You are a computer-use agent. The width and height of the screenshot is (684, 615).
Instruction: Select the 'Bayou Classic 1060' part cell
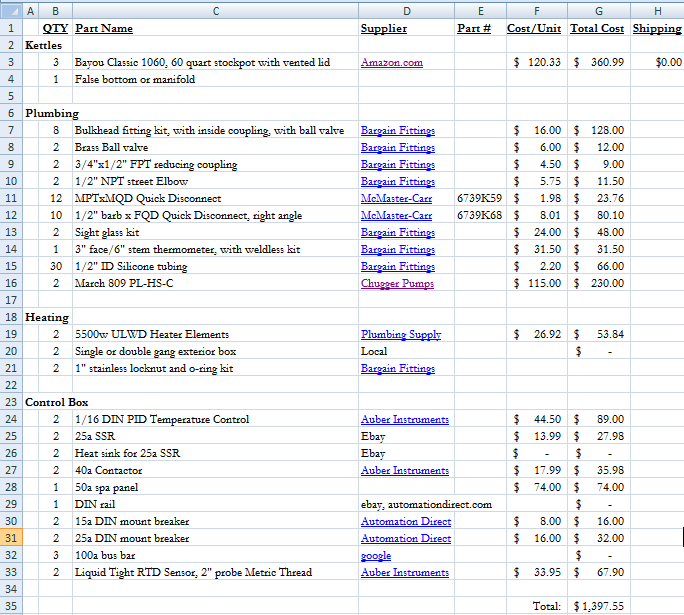215,62
